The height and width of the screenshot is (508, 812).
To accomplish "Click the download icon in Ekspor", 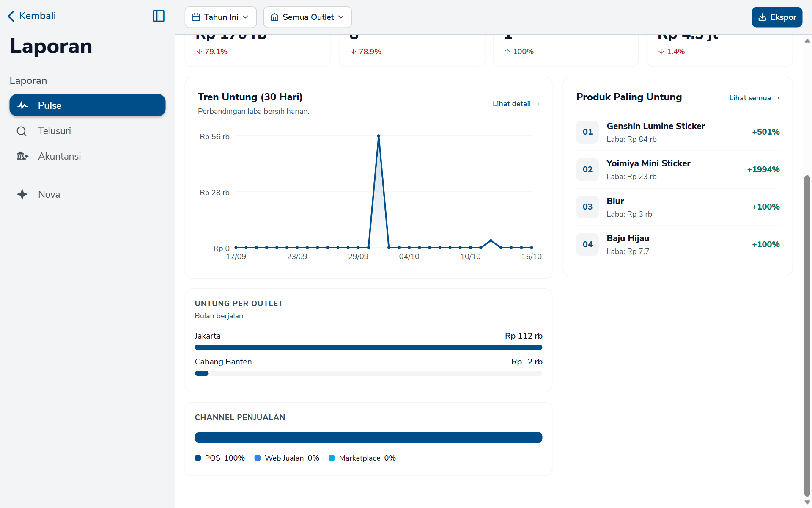I will tap(762, 17).
